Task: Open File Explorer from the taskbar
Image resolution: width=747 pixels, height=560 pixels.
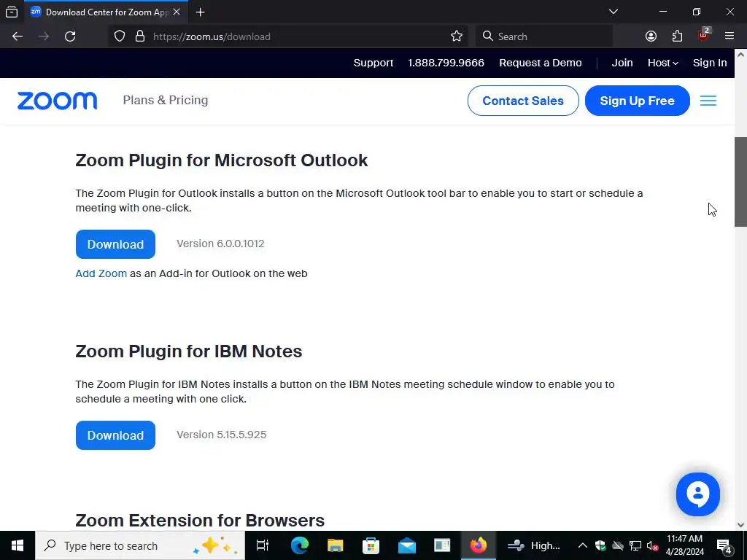Action: tap(335, 545)
